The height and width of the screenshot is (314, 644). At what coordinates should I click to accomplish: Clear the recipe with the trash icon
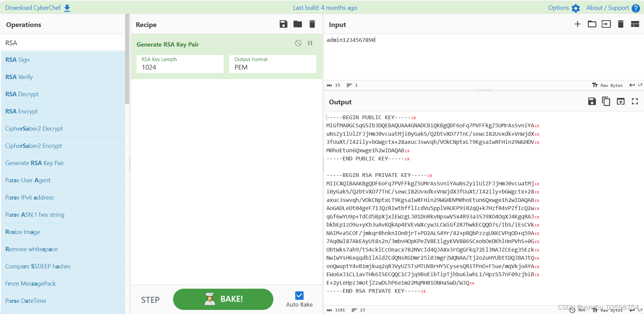pyautogui.click(x=312, y=24)
